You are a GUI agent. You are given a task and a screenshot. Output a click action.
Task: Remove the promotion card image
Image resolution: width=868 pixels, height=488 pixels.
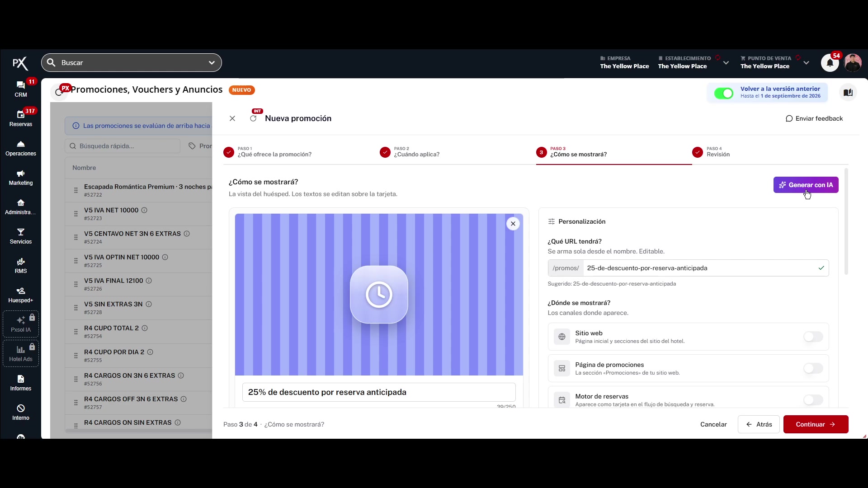click(x=513, y=224)
